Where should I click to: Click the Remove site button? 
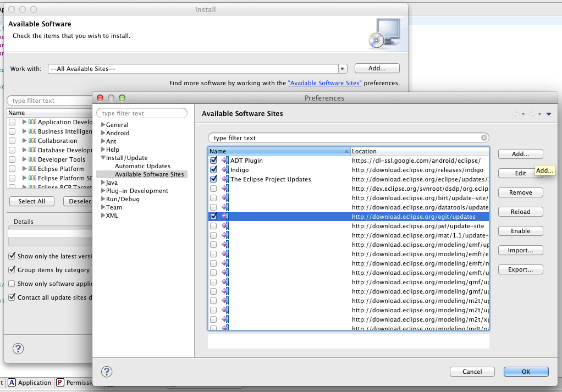(x=520, y=192)
